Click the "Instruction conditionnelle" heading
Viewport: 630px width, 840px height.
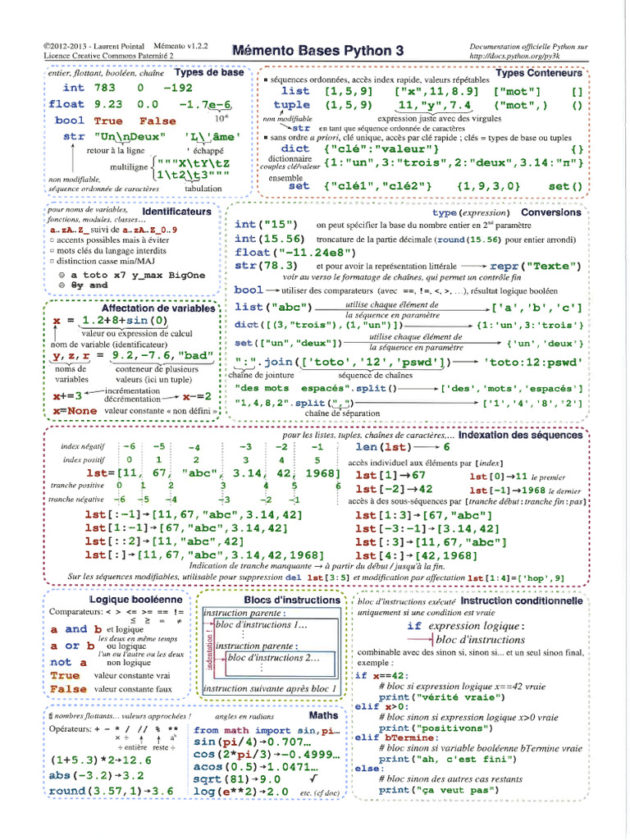[521, 601]
